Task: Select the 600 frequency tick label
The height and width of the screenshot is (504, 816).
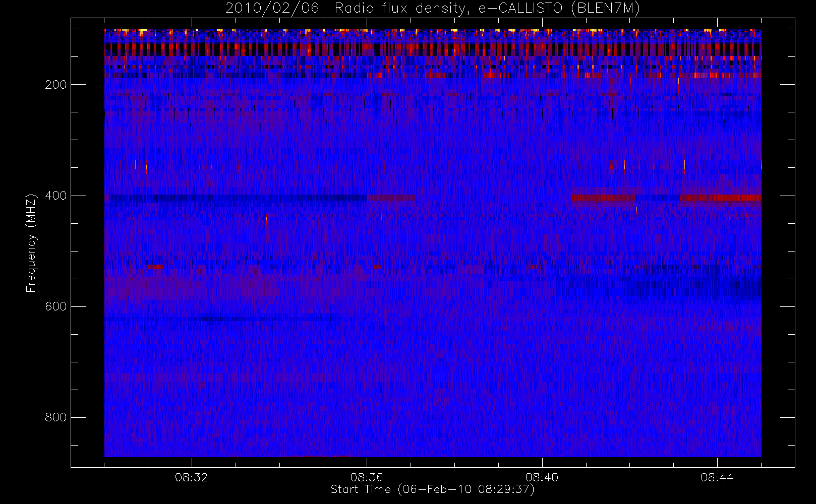Action: (55, 306)
